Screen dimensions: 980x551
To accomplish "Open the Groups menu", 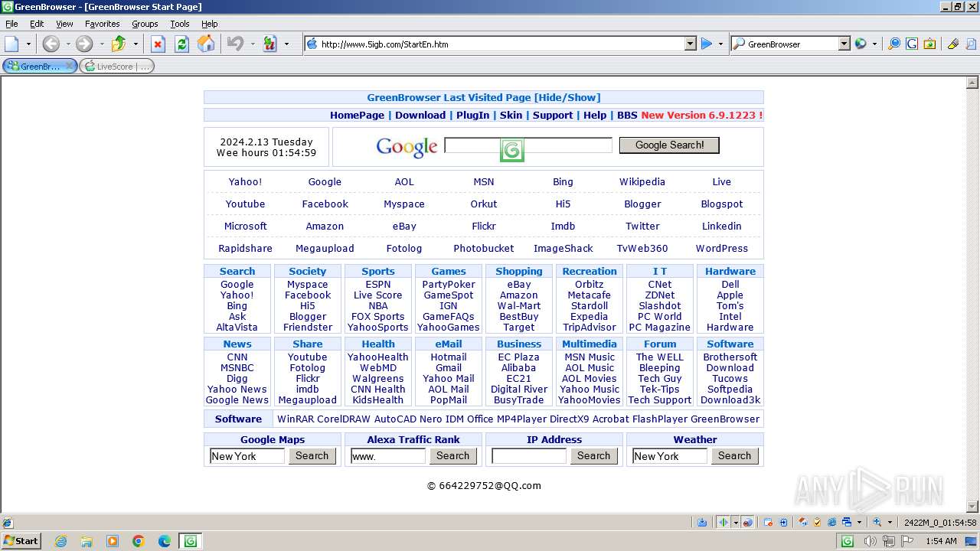I will point(145,24).
